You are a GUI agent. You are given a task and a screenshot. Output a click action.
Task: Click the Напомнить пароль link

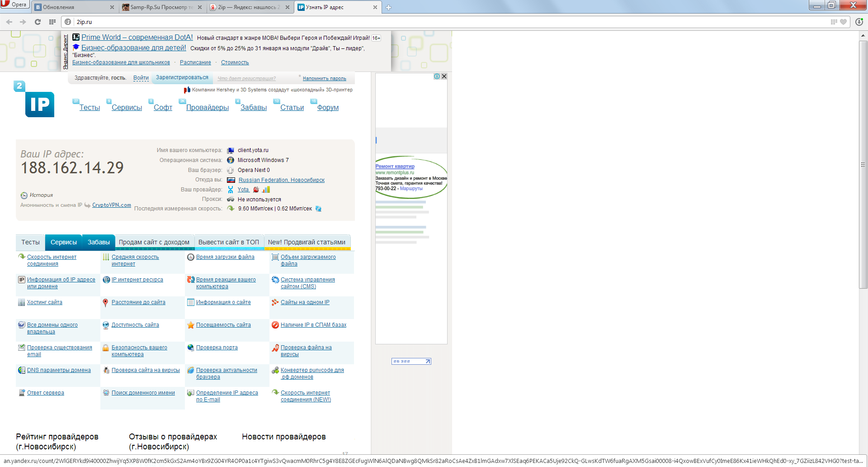tap(324, 78)
